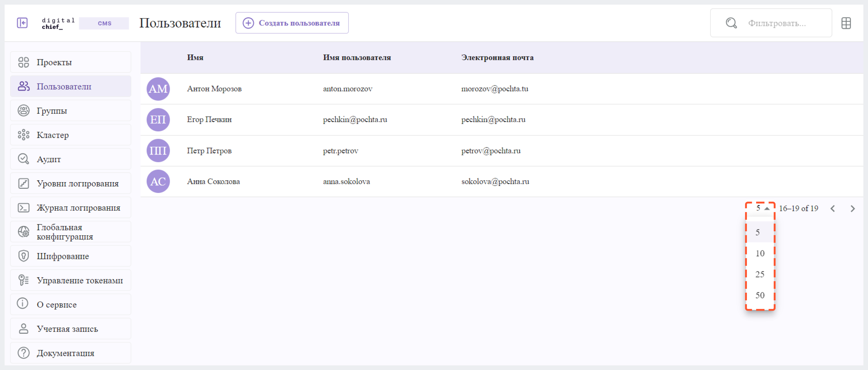Select 50 rows per page option
This screenshot has height=370, width=868.
coord(760,295)
